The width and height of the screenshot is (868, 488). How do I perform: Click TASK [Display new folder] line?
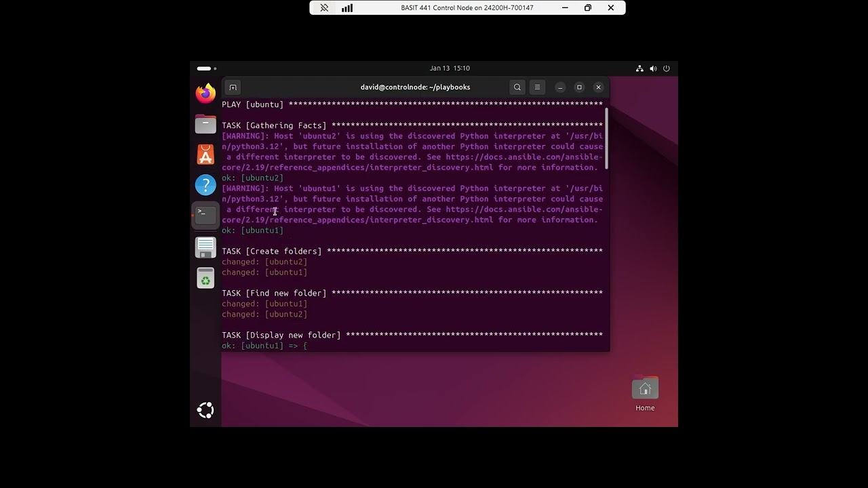pyautogui.click(x=412, y=335)
